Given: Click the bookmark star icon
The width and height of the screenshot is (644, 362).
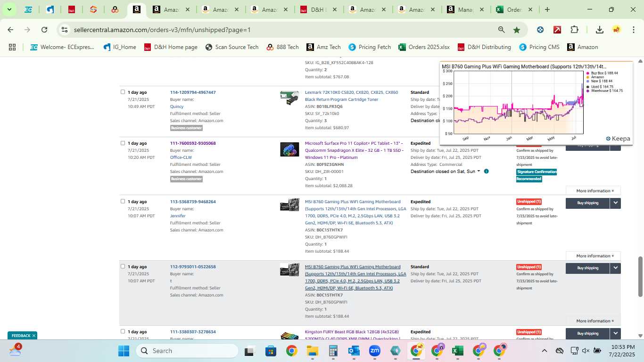Looking at the screenshot, I should tap(517, 30).
